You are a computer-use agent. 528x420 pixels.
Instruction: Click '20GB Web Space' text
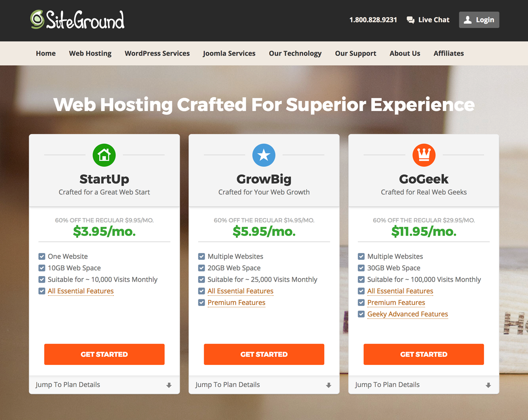(234, 268)
